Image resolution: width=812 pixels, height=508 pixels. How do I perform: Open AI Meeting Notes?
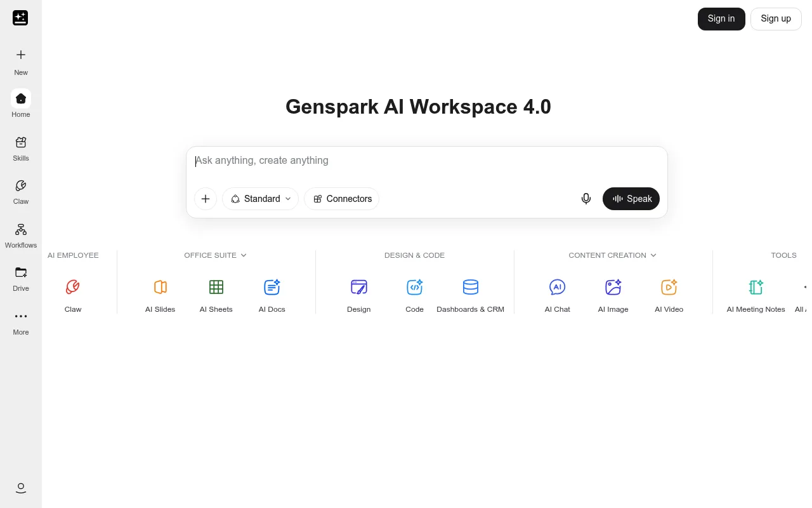pyautogui.click(x=756, y=295)
